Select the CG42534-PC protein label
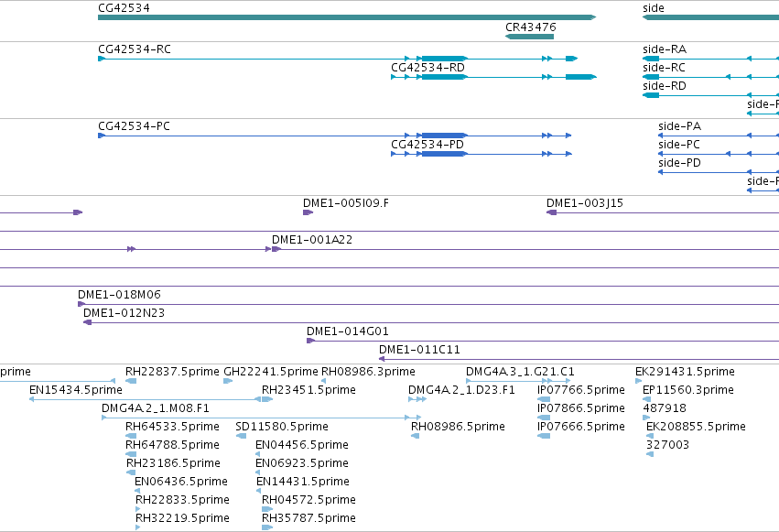 [x=135, y=126]
